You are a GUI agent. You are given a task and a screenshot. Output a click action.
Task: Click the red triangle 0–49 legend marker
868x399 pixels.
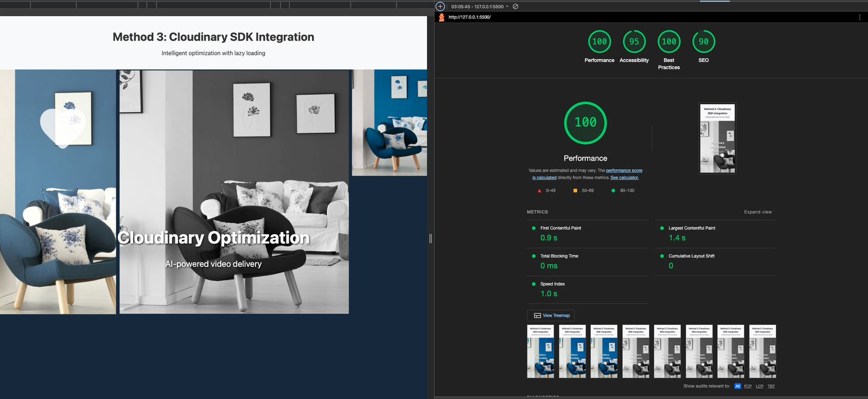click(x=539, y=191)
